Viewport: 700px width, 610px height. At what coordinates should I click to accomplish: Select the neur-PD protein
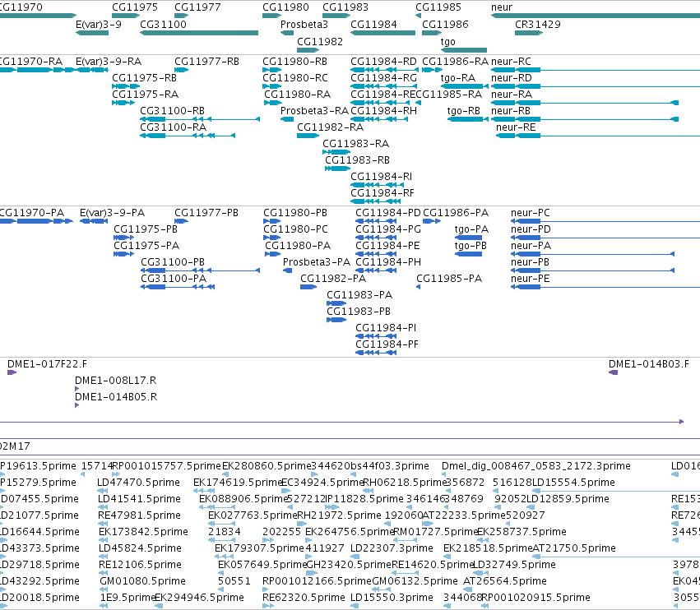[x=605, y=238]
